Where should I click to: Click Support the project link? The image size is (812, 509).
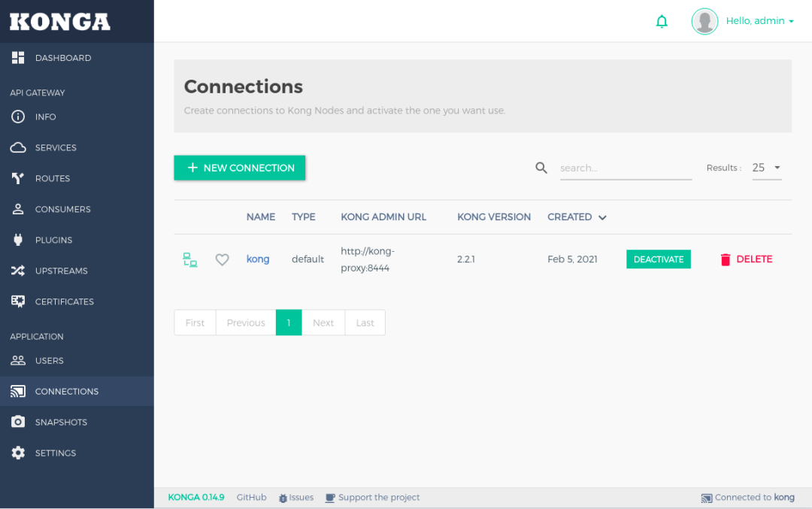(x=378, y=497)
